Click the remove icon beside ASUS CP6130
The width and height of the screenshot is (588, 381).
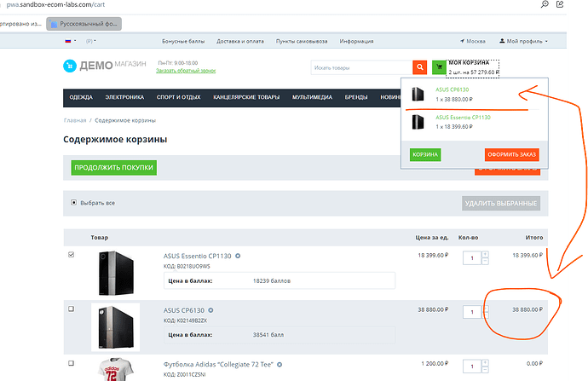pyautogui.click(x=210, y=310)
